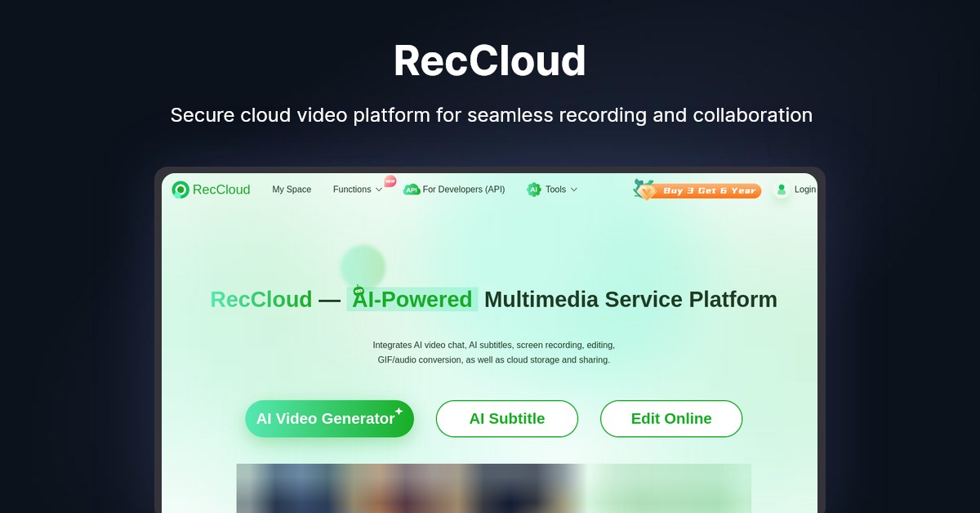Viewport: 980px width, 513px height.
Task: Click the user avatar icon
Action: (x=782, y=190)
